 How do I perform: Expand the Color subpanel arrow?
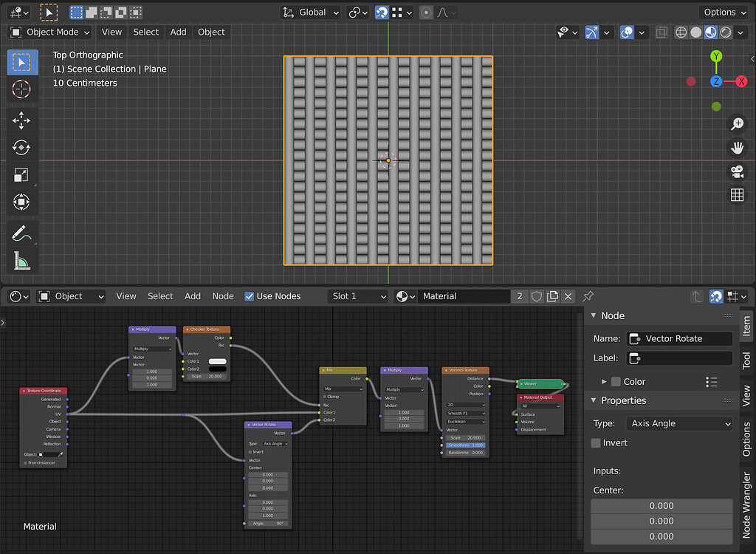[604, 382]
